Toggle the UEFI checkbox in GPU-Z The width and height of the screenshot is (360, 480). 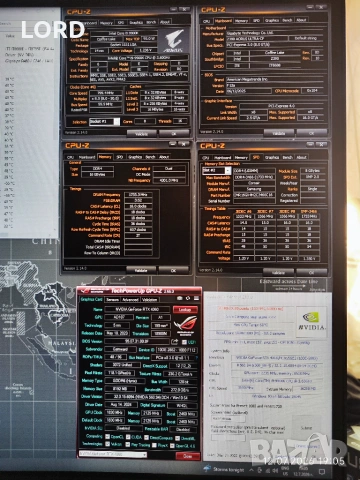(184, 342)
